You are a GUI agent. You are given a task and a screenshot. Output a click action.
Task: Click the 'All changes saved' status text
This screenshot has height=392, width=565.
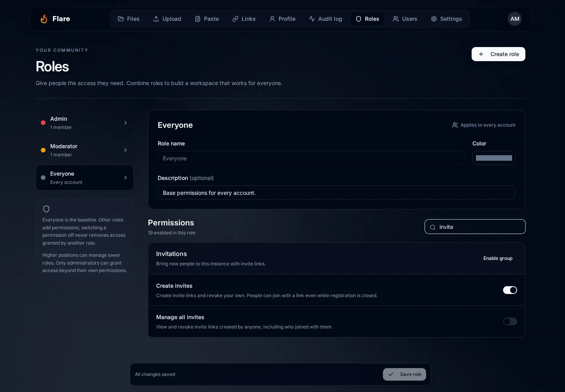point(155,374)
